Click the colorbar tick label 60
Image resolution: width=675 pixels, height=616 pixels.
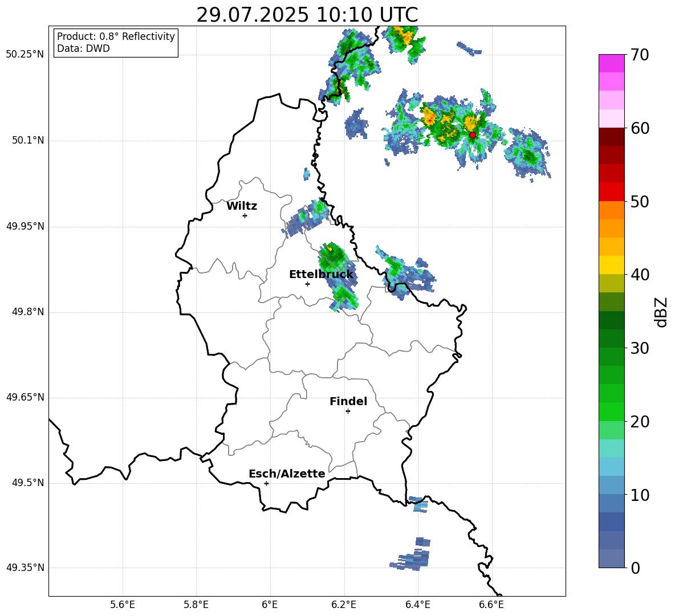click(x=640, y=128)
